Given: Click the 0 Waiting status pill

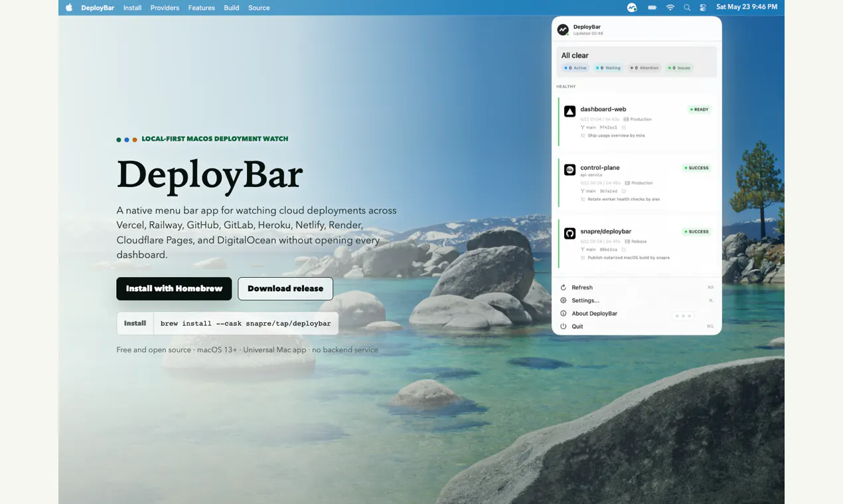Looking at the screenshot, I should point(608,68).
